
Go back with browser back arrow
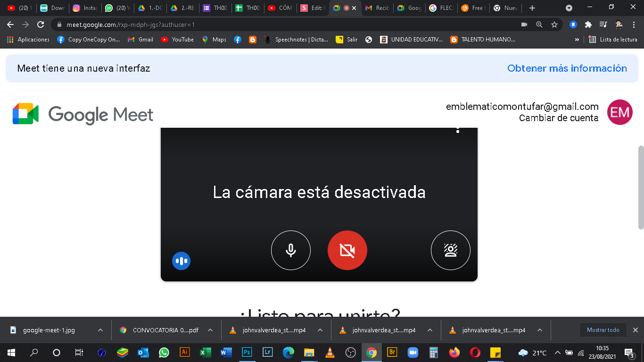[10, 25]
